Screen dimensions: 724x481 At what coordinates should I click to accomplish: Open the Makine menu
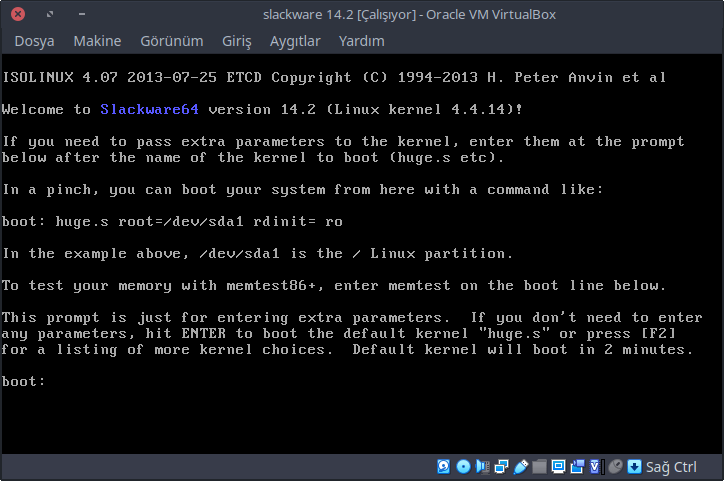point(97,41)
